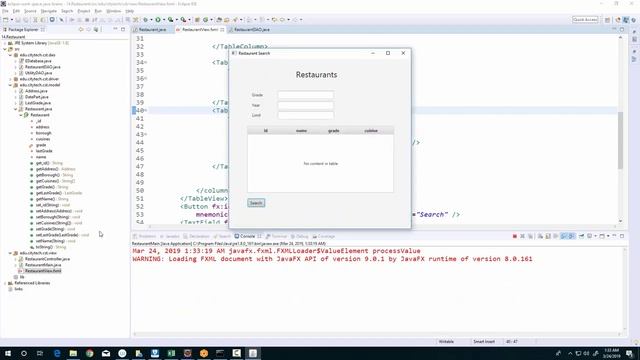This screenshot has width=640, height=360.
Task: Open the Window menu
Action: point(113,11)
